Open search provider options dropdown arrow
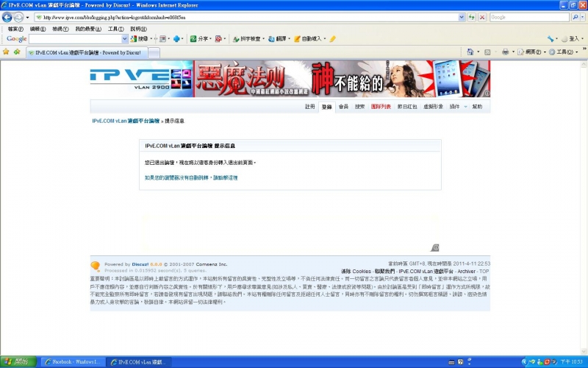 point(582,17)
